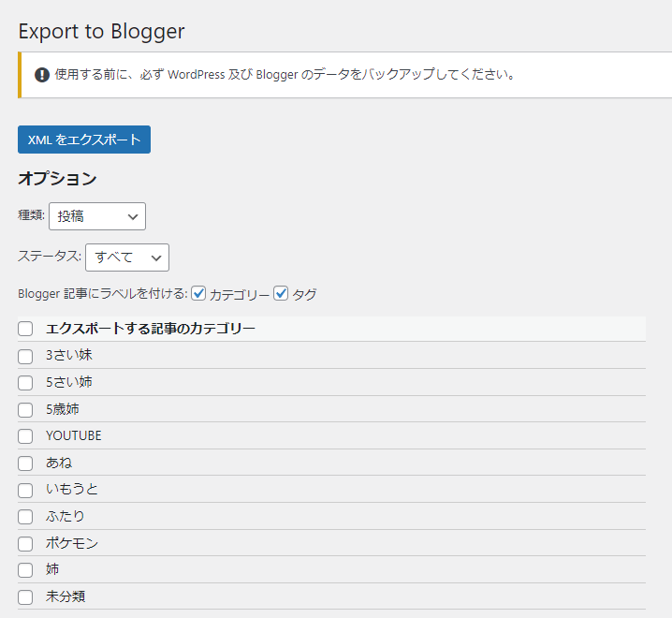Check the ポケモン category checkbox

[x=25, y=543]
